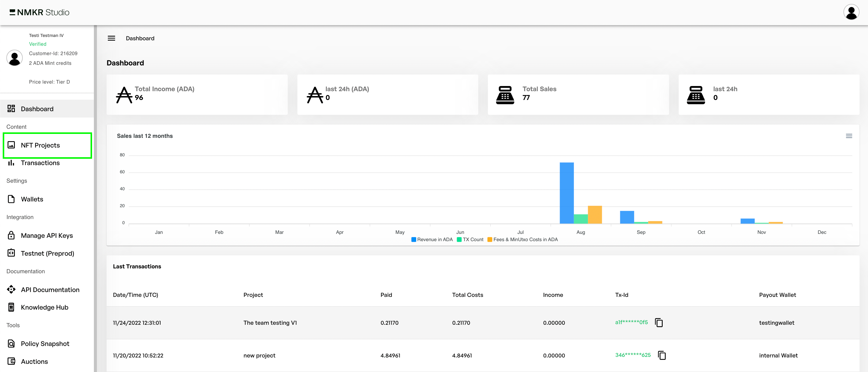868x372 pixels.
Task: Toggle the Revenue in ADA legend series
Action: (x=432, y=240)
